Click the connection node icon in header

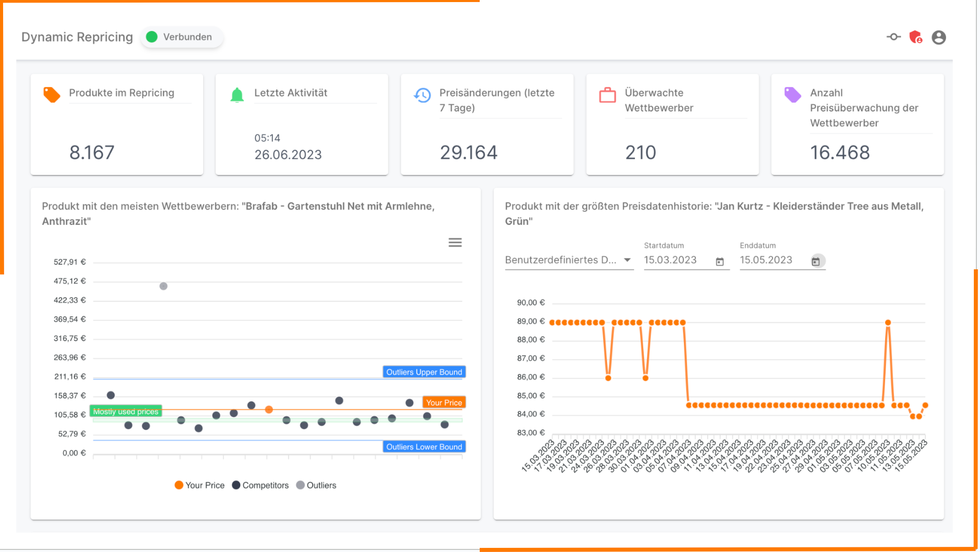893,37
